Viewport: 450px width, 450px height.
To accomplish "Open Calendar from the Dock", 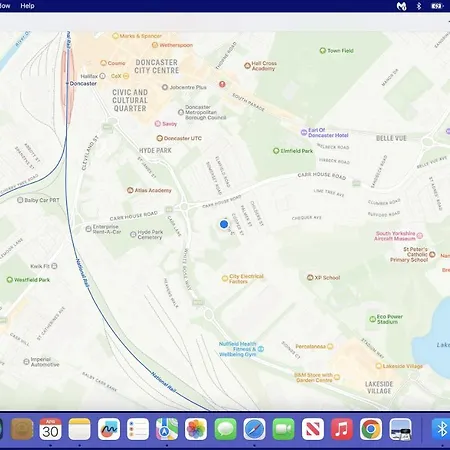I will coord(50,429).
